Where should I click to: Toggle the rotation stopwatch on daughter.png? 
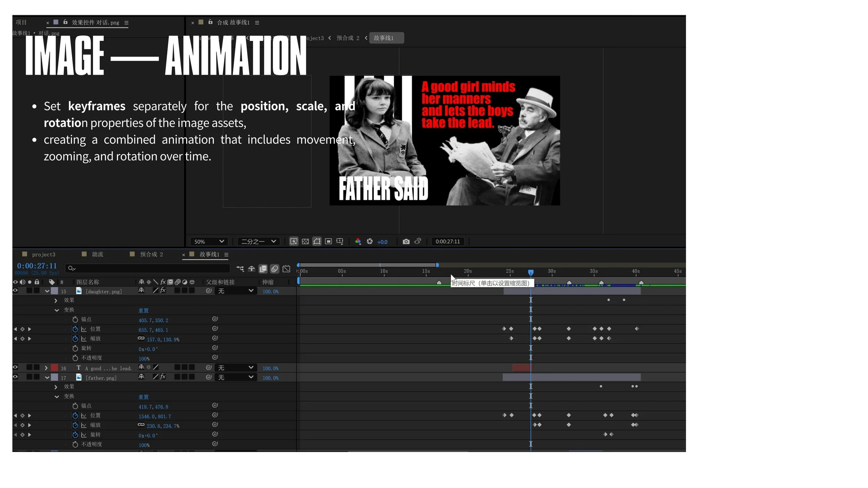coord(75,348)
